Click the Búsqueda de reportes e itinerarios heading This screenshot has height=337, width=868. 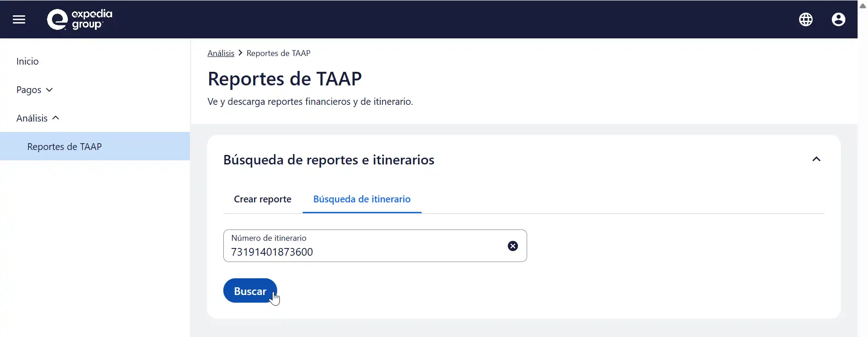pos(329,160)
